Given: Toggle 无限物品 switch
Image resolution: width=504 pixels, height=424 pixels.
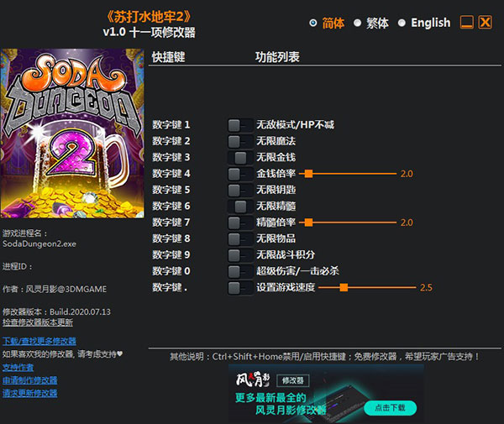Looking at the screenshot, I should coord(240,238).
